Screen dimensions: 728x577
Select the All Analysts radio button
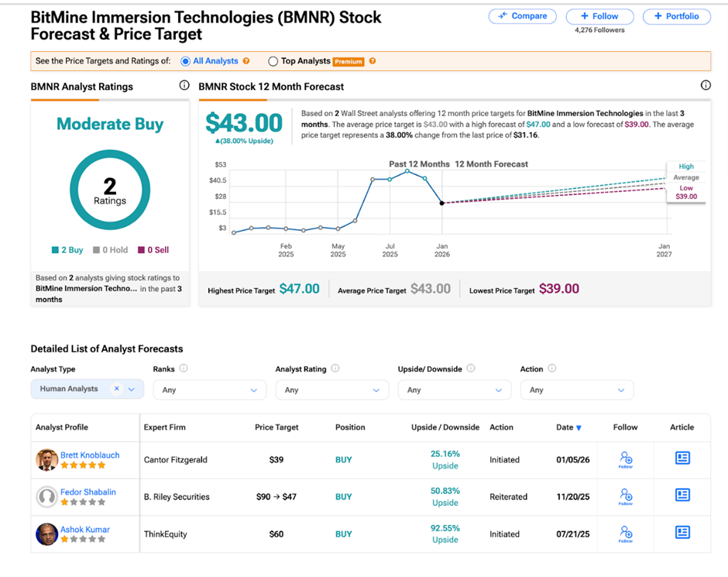(x=185, y=61)
